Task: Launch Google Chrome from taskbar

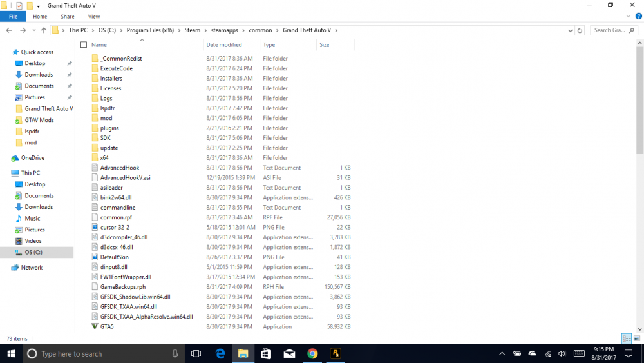Action: (312, 353)
